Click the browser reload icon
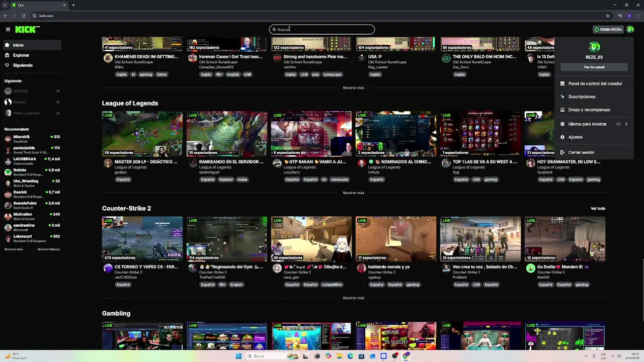This screenshot has height=362, width=644. tap(23, 16)
